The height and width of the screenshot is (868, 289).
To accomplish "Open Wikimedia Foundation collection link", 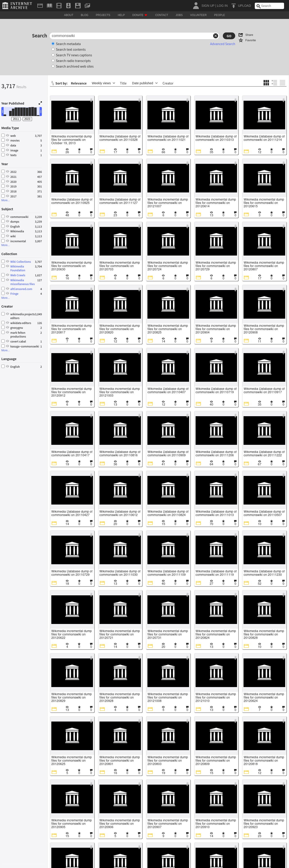I will pyautogui.click(x=18, y=268).
